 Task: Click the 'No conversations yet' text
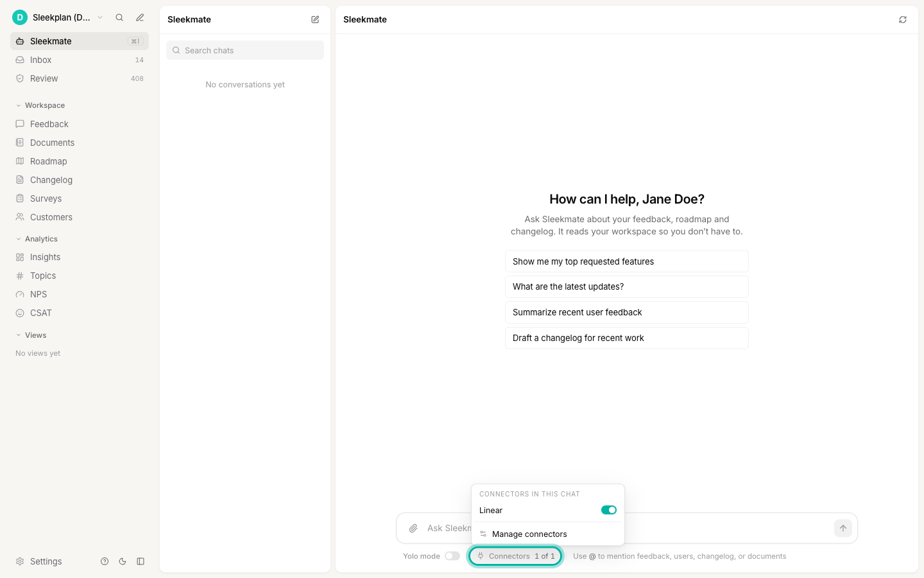click(245, 85)
